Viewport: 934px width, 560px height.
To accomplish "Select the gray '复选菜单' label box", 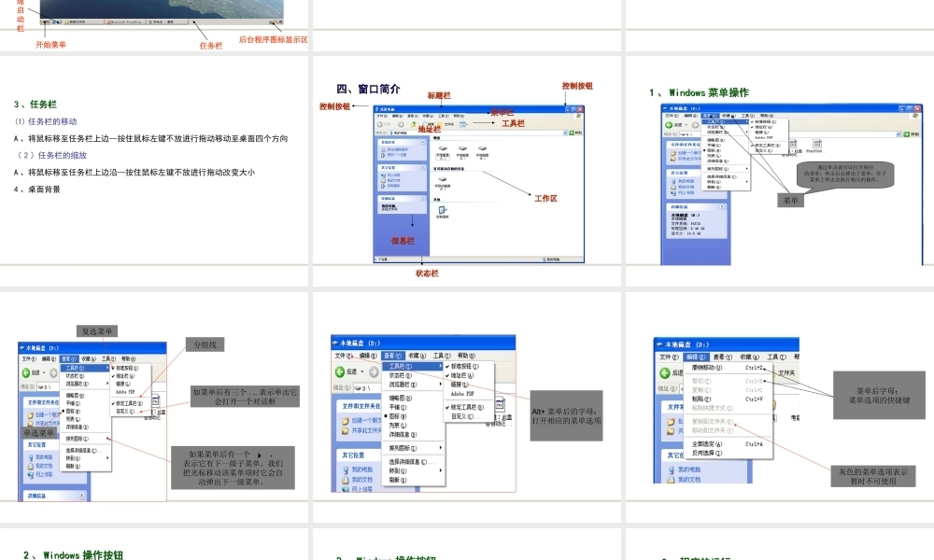I will tap(97, 331).
